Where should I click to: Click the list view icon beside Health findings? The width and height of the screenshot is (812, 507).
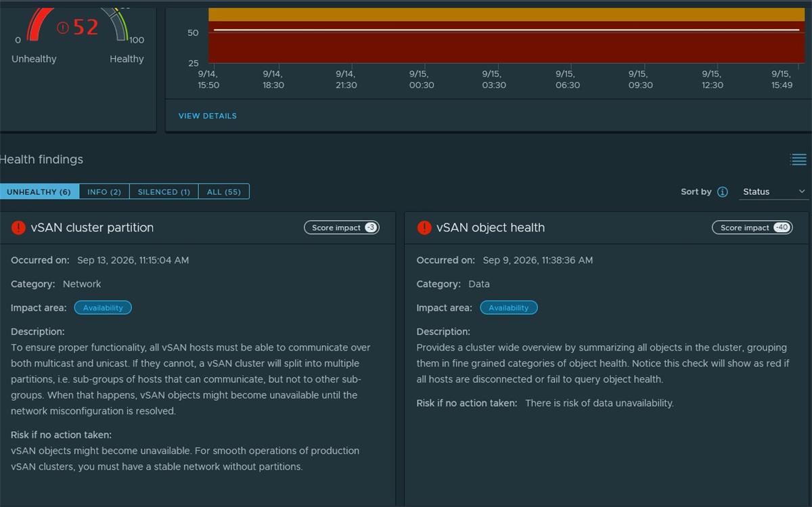pos(798,160)
